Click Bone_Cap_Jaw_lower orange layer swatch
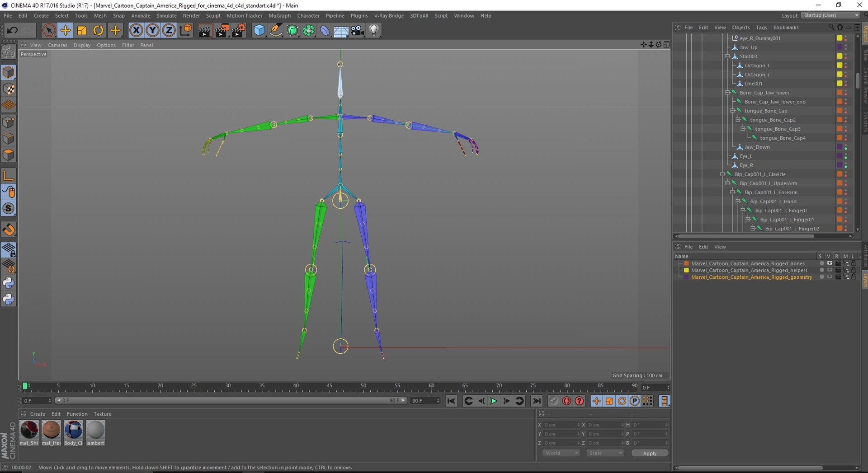The width and height of the screenshot is (868, 473). click(840, 93)
